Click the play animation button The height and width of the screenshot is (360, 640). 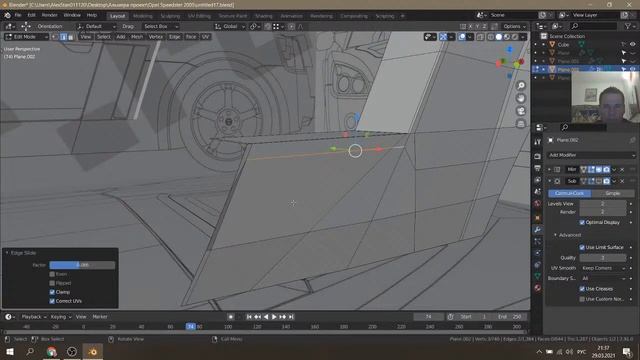click(x=274, y=317)
